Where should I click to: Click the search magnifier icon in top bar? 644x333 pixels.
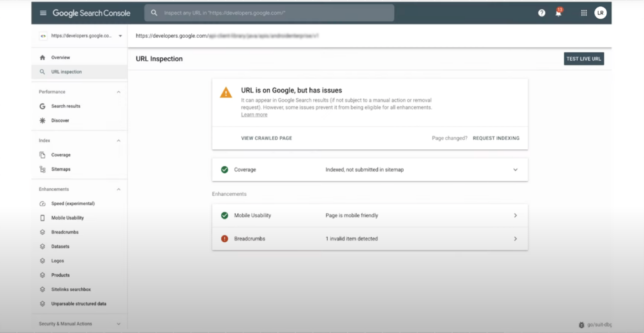154,13
